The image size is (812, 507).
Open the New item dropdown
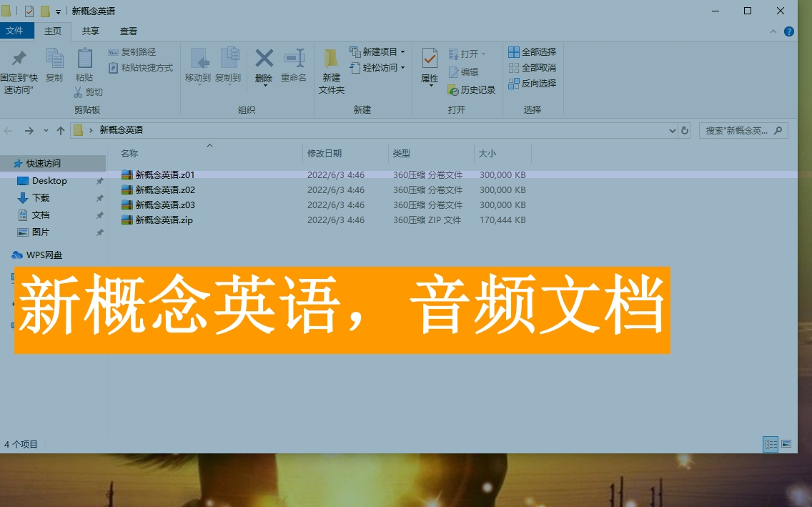[377, 51]
